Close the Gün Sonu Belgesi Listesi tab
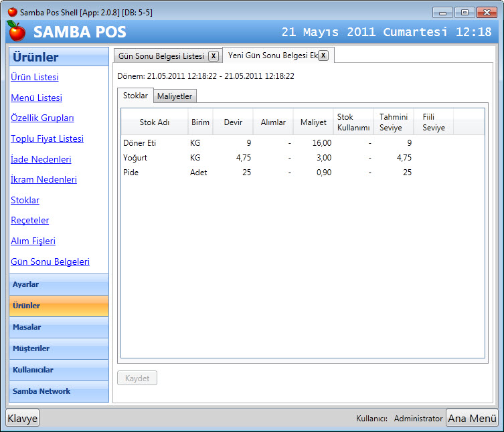 coord(213,56)
